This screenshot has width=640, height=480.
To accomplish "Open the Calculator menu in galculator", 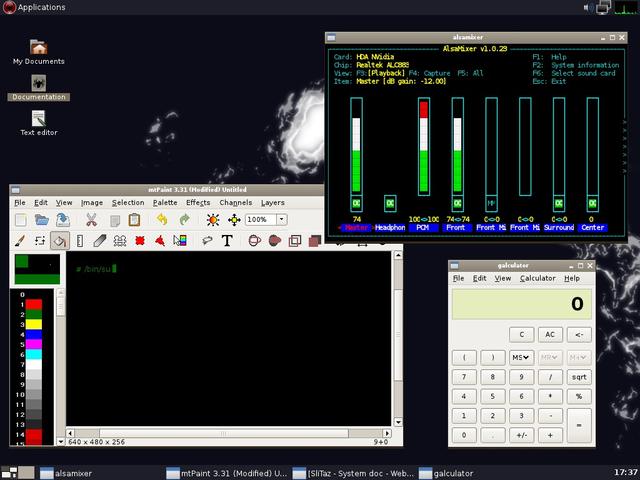I will (538, 278).
